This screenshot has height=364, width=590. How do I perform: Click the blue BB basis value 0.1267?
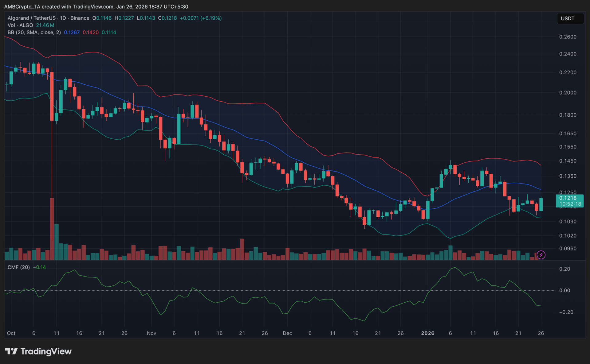pos(72,32)
